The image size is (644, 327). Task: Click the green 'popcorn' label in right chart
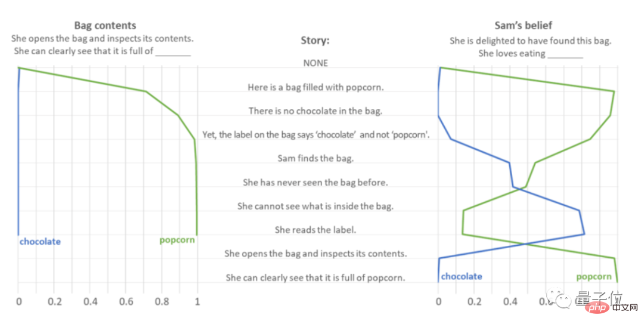(x=594, y=277)
